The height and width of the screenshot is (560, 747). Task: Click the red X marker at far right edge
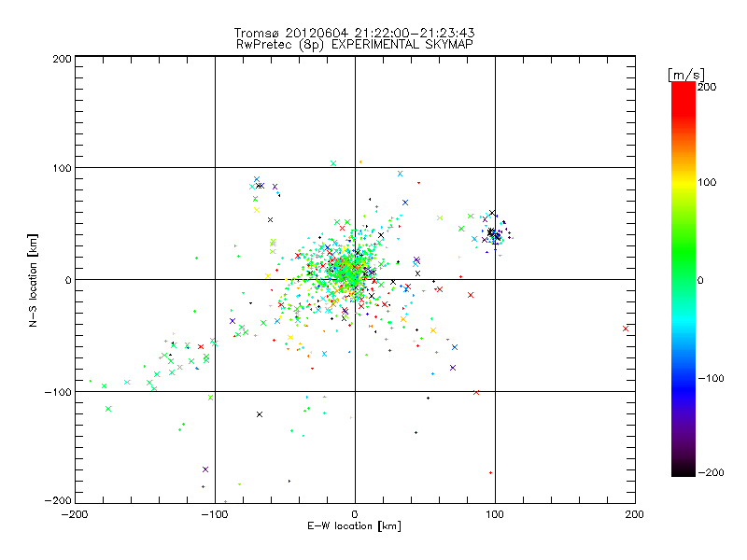pyautogui.click(x=626, y=329)
